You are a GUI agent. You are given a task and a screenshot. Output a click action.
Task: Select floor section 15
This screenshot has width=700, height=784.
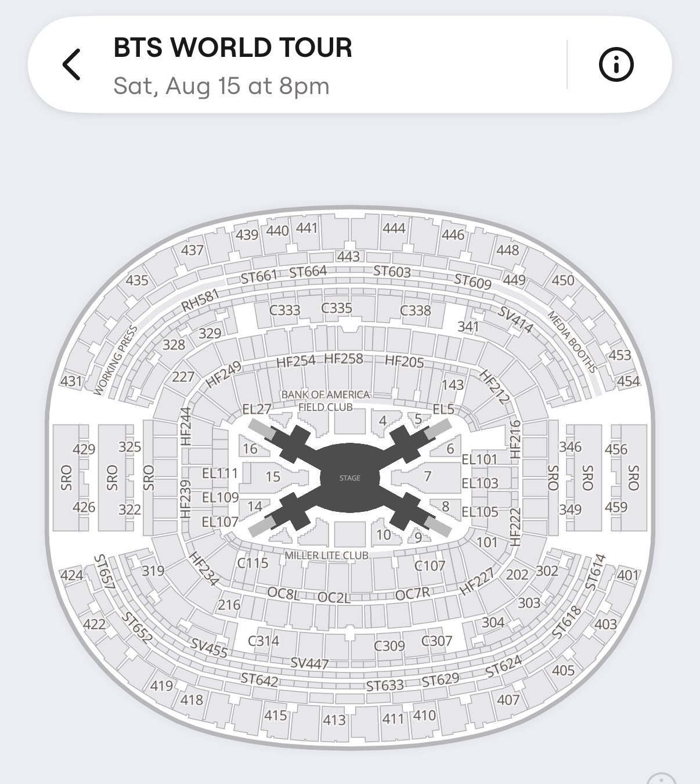273,476
